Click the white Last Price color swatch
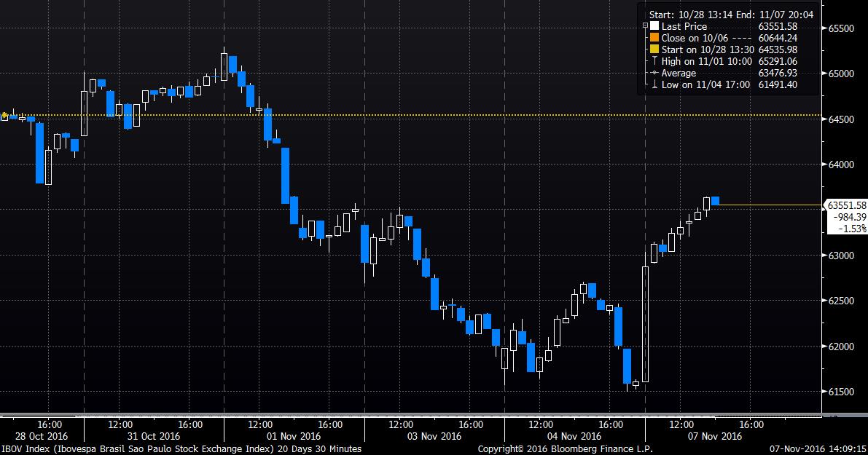The height and width of the screenshot is (455, 868). pos(654,27)
